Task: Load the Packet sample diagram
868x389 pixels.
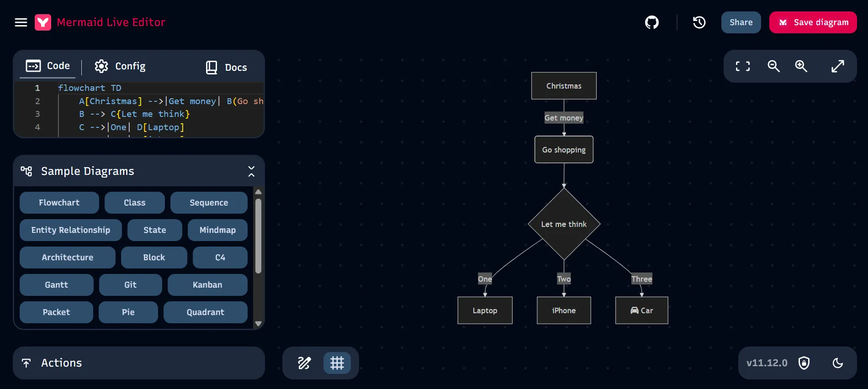Action: tap(56, 312)
